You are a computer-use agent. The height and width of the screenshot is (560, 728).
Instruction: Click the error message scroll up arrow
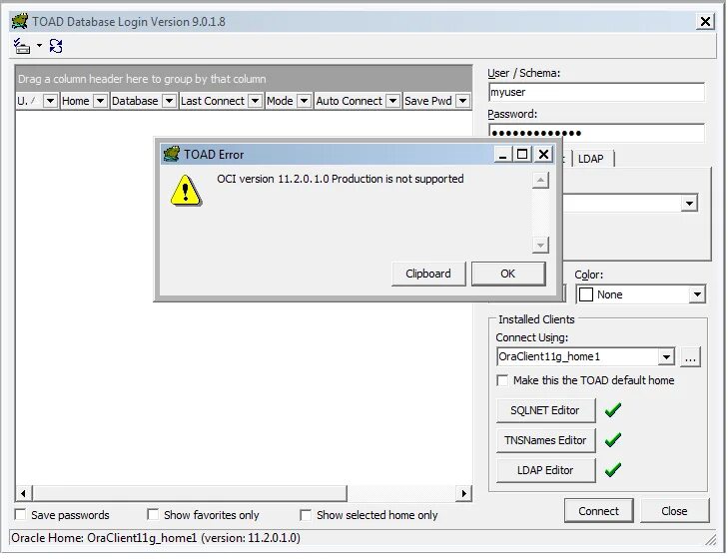(x=540, y=180)
